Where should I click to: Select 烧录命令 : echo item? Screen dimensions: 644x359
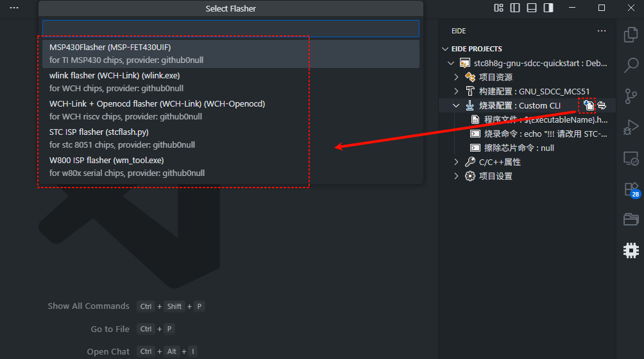tap(545, 134)
